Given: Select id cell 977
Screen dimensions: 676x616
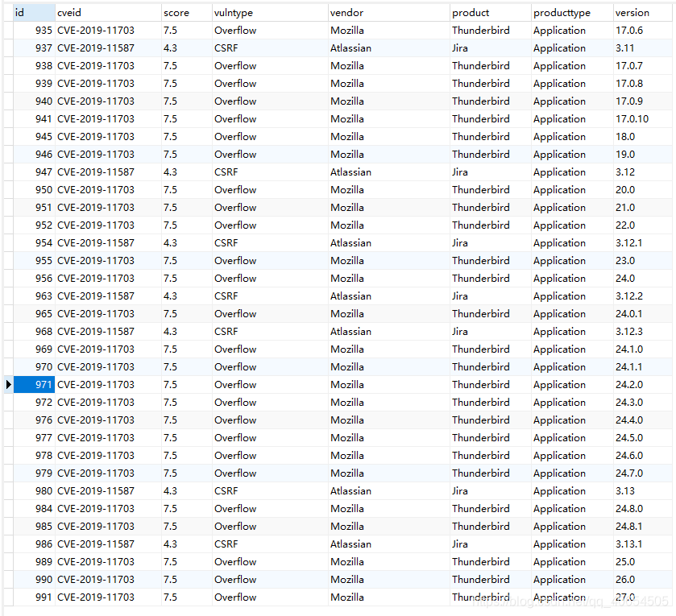Looking at the screenshot, I should tap(34, 438).
